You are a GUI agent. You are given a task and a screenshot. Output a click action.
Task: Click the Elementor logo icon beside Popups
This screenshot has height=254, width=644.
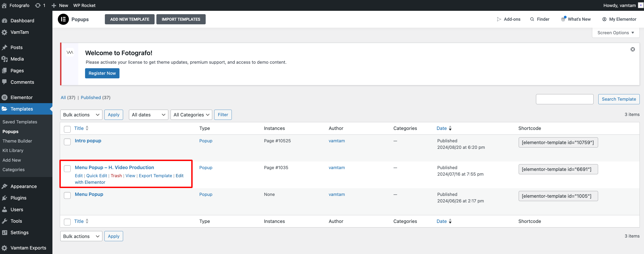[x=63, y=19]
